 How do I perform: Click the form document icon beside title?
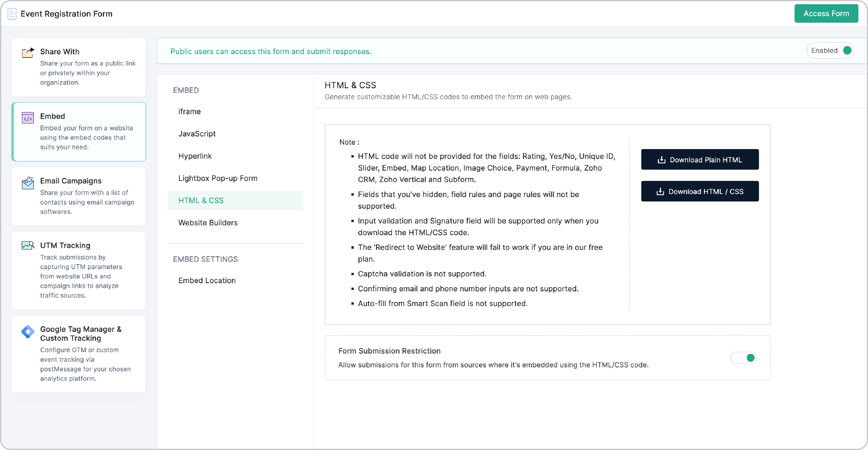tap(12, 14)
